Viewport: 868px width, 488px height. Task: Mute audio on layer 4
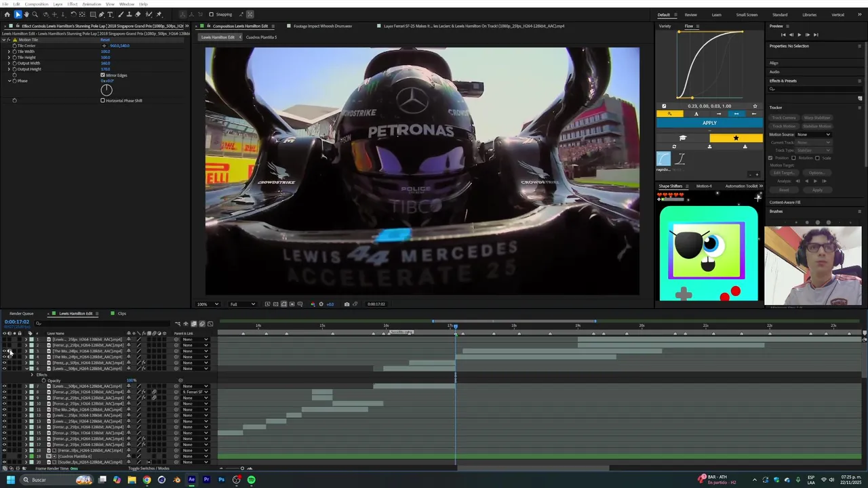[9, 357]
